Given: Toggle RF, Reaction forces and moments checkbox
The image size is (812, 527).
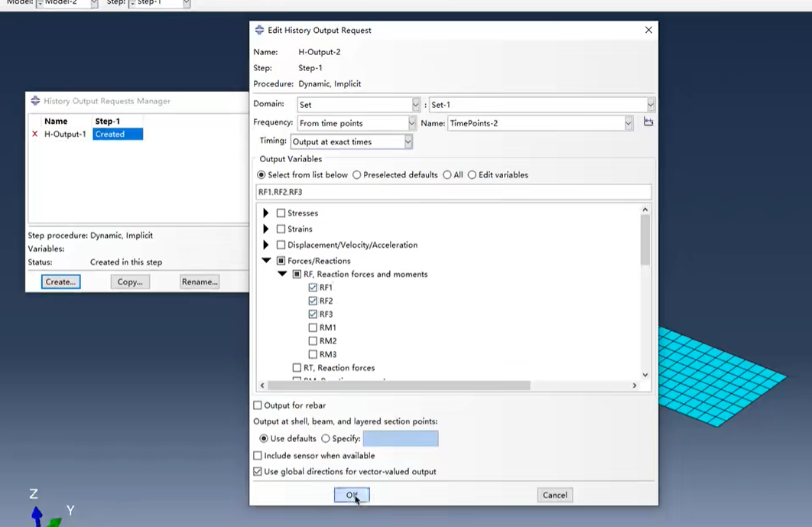Looking at the screenshot, I should click(297, 274).
